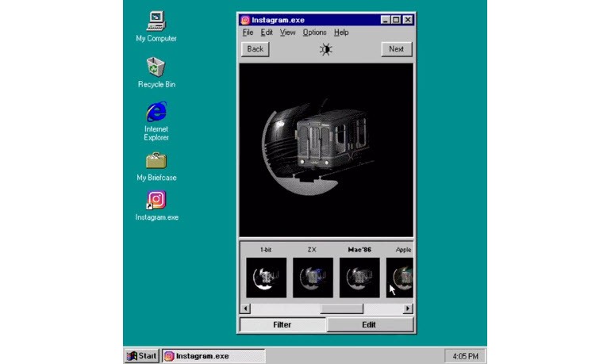
Task: Select the Instagram.exe desktop shortcut
Action: coord(156,205)
